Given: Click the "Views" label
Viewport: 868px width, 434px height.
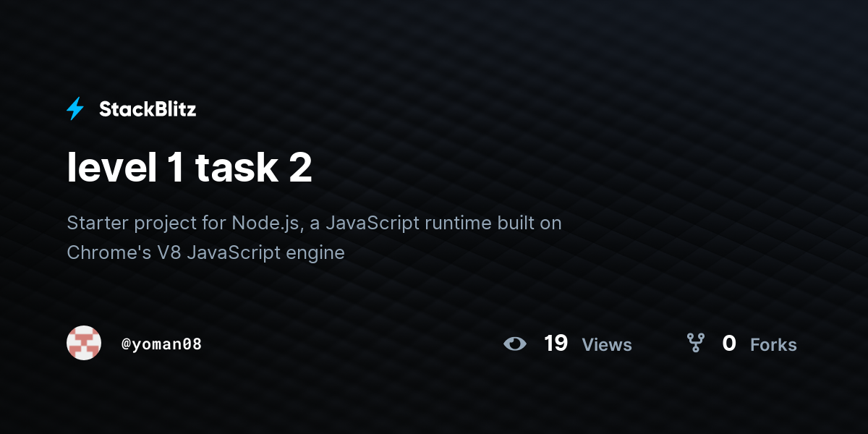Looking at the screenshot, I should [x=607, y=345].
